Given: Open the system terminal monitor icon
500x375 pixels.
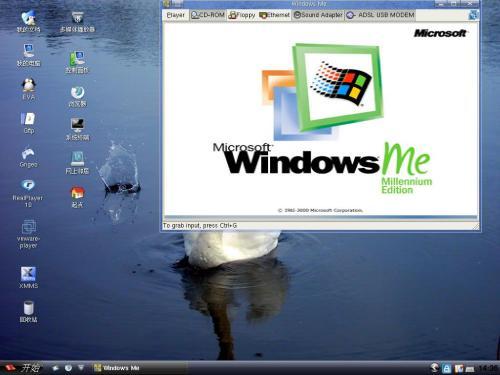Looking at the screenshot, I should 77,129.
